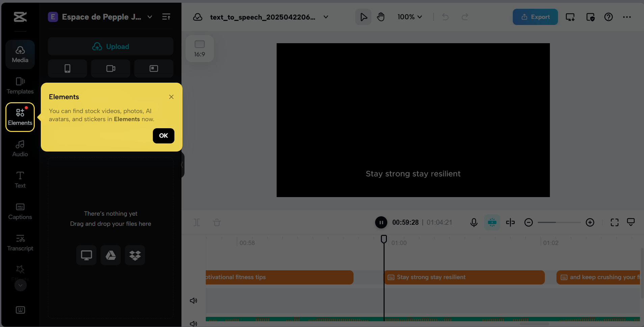Click the current time 00:59:28
Image resolution: width=644 pixels, height=327 pixels.
[405, 222]
